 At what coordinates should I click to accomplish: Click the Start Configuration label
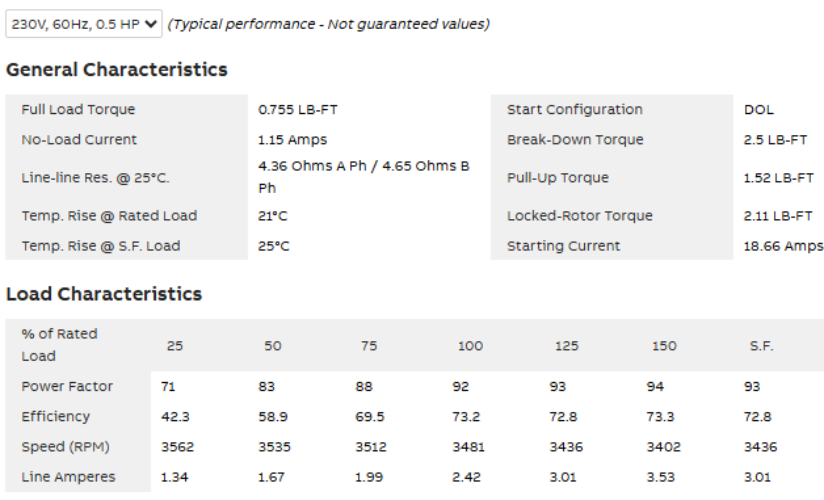[575, 110]
